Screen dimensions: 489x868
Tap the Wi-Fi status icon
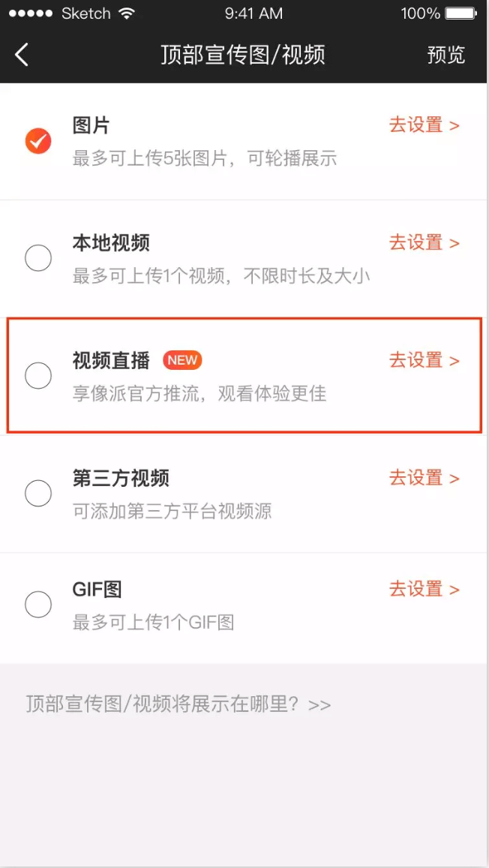pos(127,14)
